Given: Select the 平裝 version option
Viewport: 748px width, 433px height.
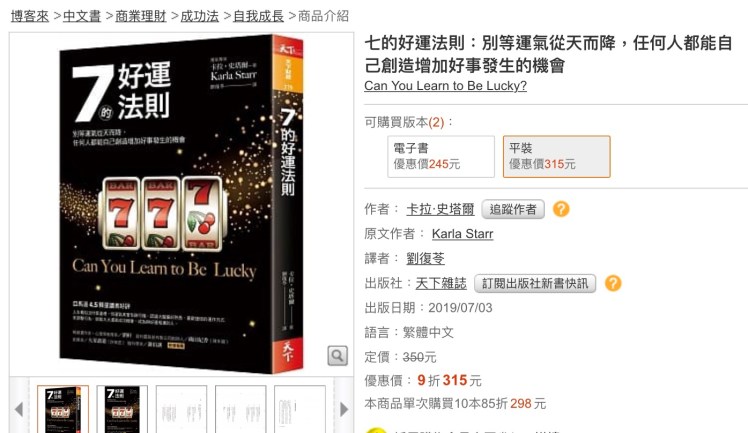Looking at the screenshot, I should pos(556,156).
